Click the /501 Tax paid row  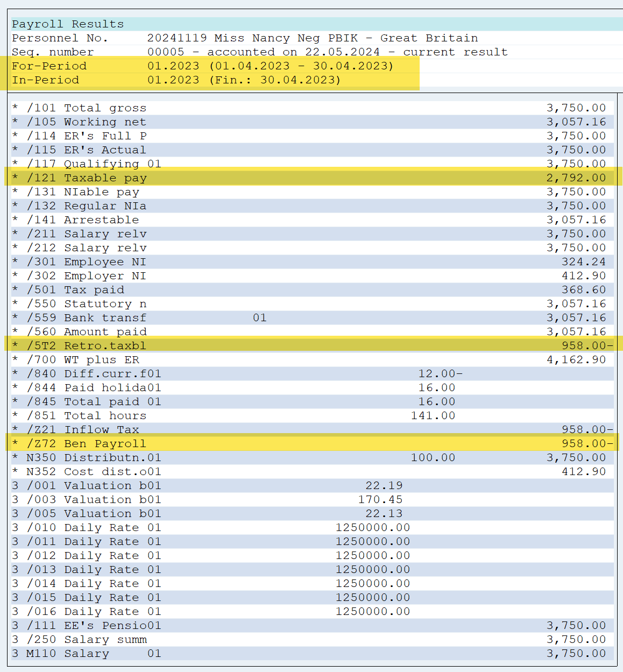(312, 290)
